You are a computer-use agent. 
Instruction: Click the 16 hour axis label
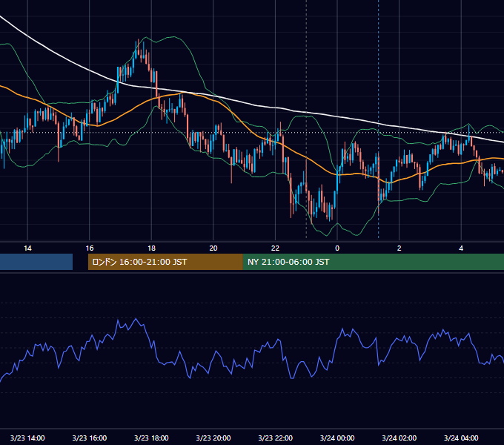pos(90,248)
